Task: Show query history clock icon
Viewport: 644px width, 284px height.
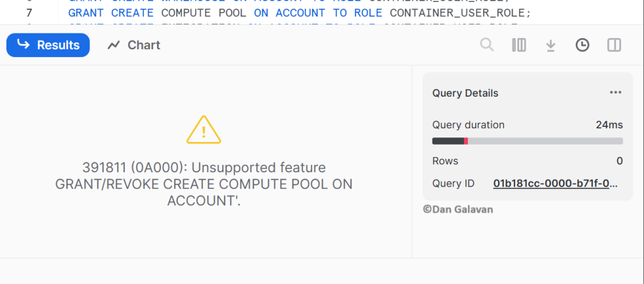Action: click(582, 45)
